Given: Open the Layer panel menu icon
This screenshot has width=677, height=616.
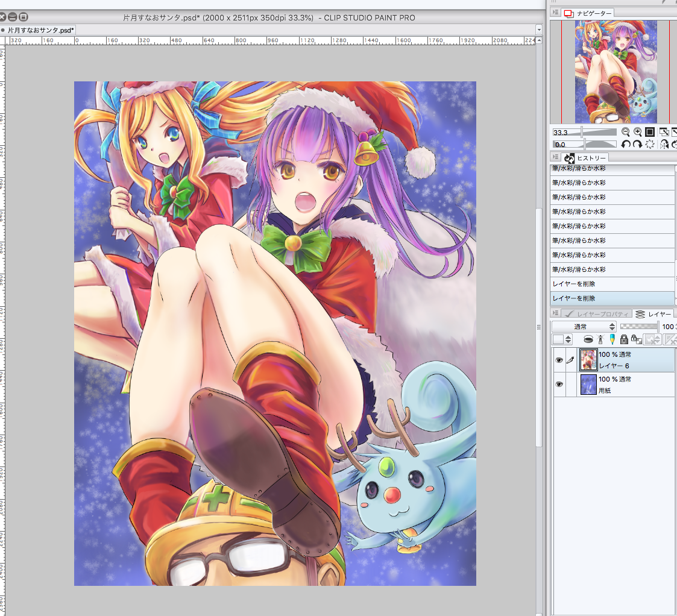Looking at the screenshot, I should (556, 313).
